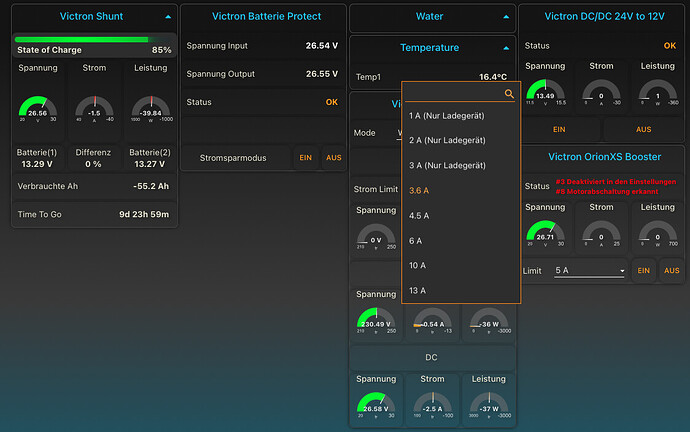The height and width of the screenshot is (432, 690).
Task: Click the 0 V Spannung gauge
Action: point(376,237)
